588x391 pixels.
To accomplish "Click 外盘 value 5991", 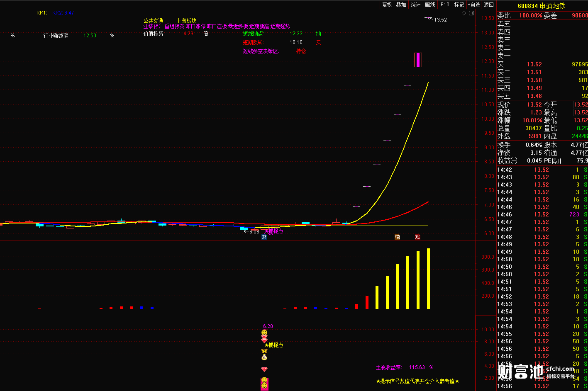I will tap(535, 136).
